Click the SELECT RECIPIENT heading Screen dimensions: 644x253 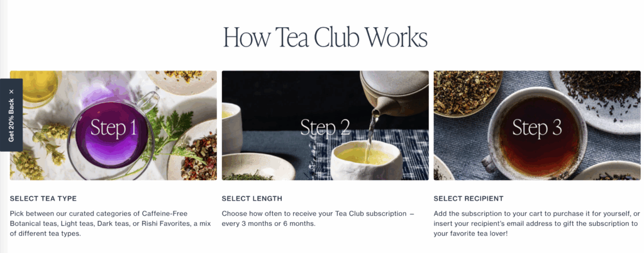point(469,199)
